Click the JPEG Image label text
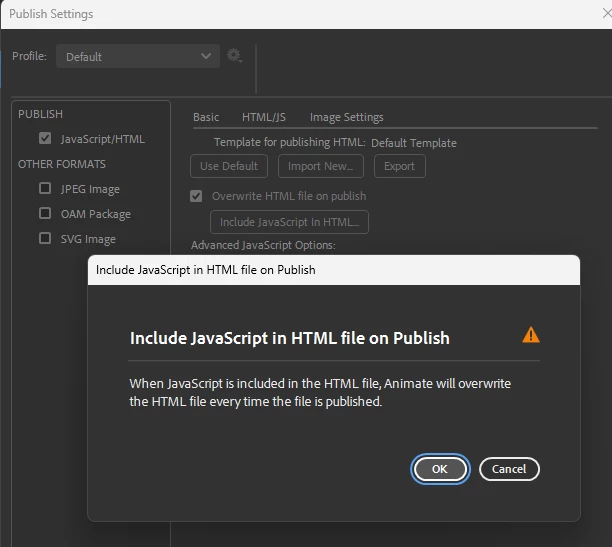This screenshot has width=612, height=547. [x=90, y=189]
